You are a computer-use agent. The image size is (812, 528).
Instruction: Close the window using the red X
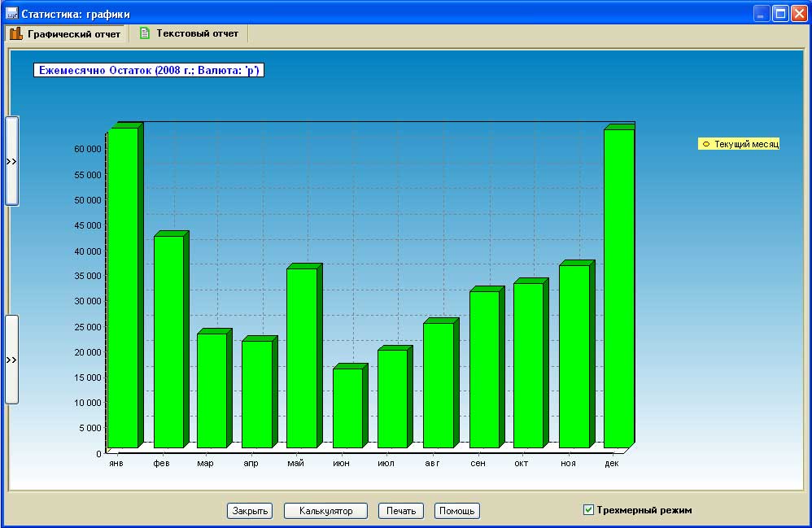(798, 14)
